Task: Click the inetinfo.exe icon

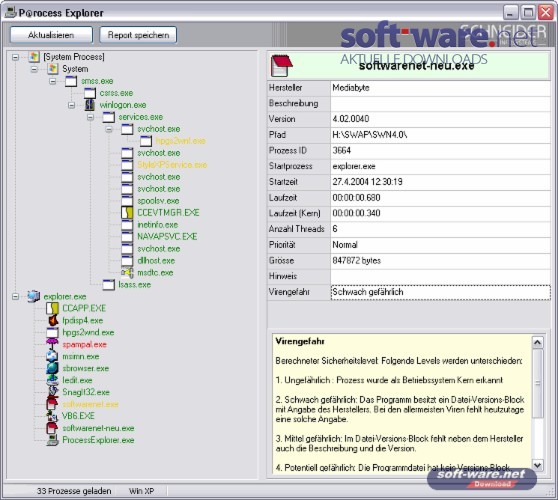Action: [x=127, y=225]
